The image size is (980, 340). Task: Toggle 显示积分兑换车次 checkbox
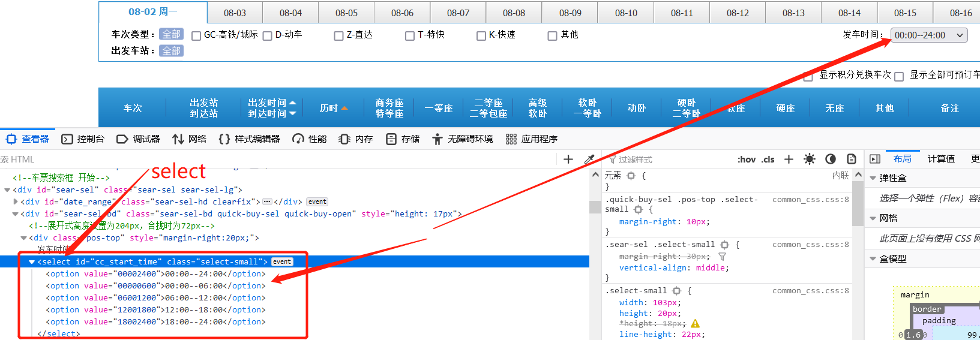tap(808, 76)
